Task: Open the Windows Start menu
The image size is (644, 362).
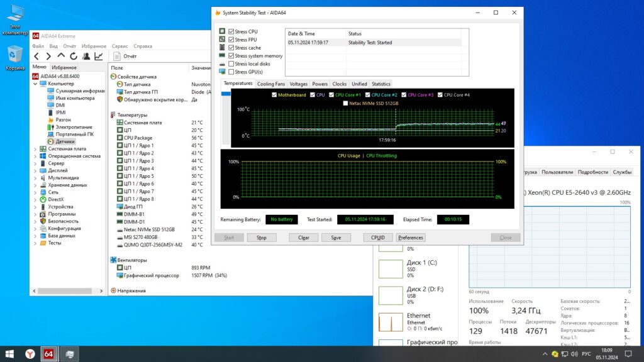Action: pos(9,354)
